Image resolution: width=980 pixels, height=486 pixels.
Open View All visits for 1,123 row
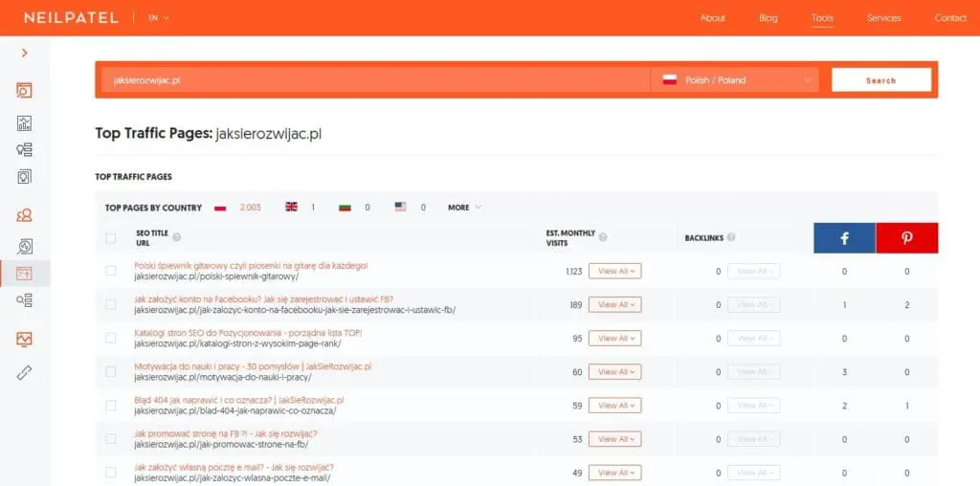615,271
